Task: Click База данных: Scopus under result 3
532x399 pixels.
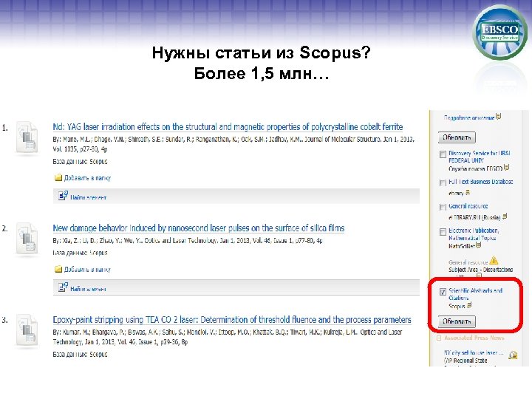Action: point(80,354)
